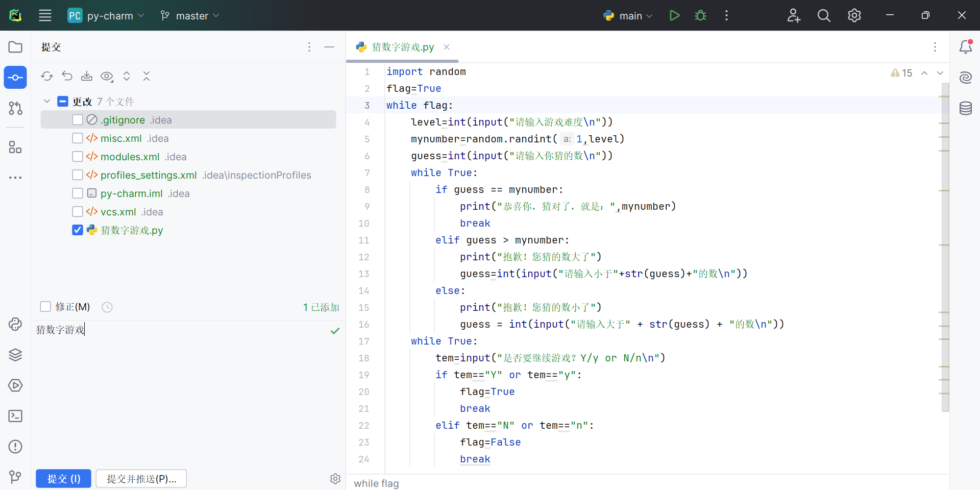
Task: Open the Commit tool window icon
Action: point(15,78)
